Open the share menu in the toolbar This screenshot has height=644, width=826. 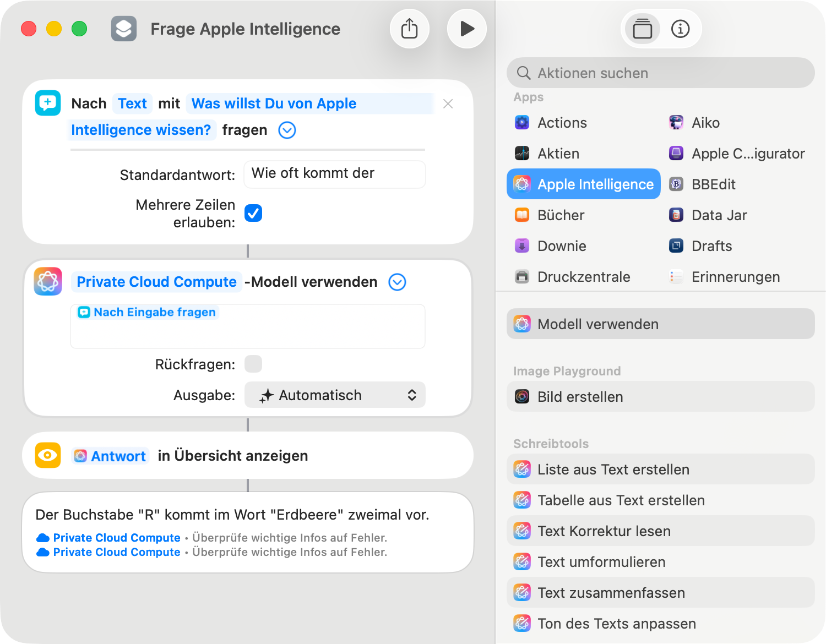[x=410, y=29]
